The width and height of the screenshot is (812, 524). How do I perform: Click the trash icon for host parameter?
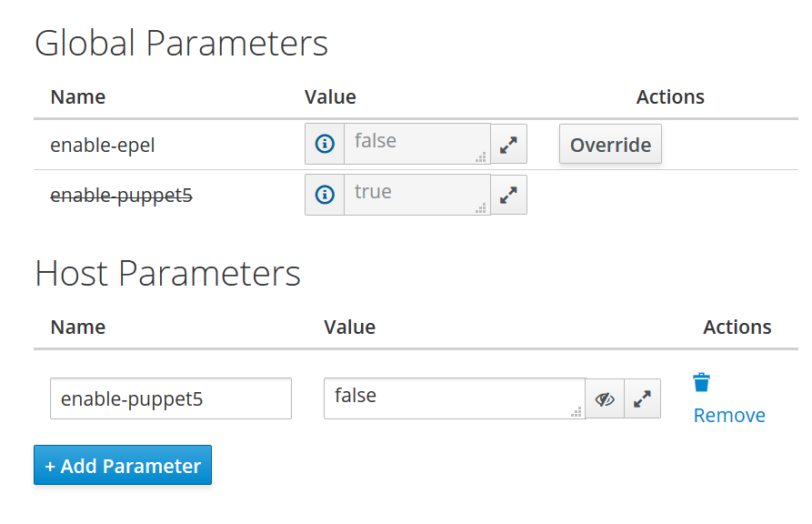tap(701, 382)
